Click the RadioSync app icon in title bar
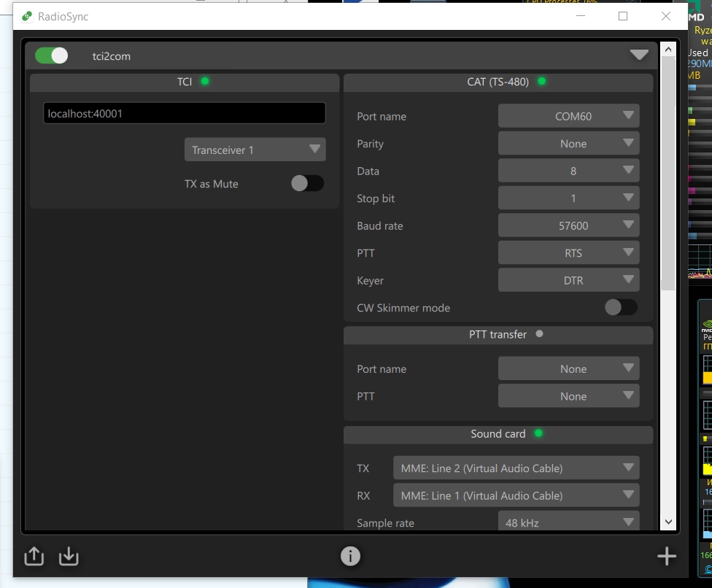 coord(27,16)
